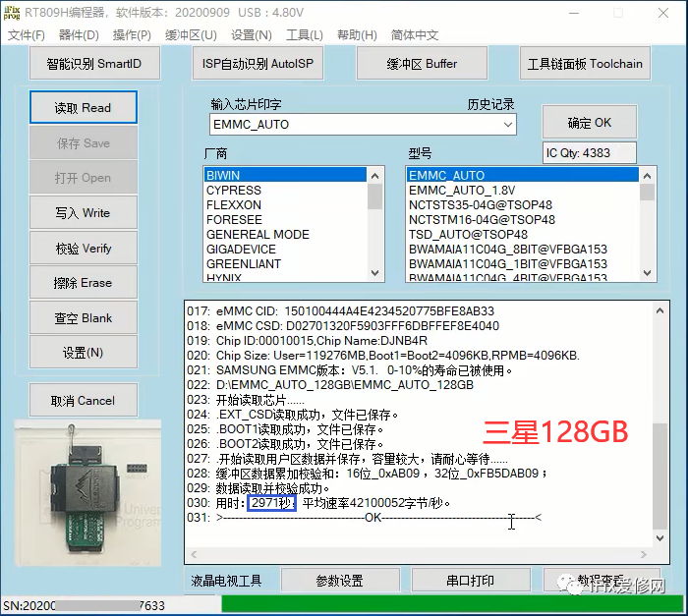Select GENEREAL MODE in vendor list

click(x=285, y=234)
